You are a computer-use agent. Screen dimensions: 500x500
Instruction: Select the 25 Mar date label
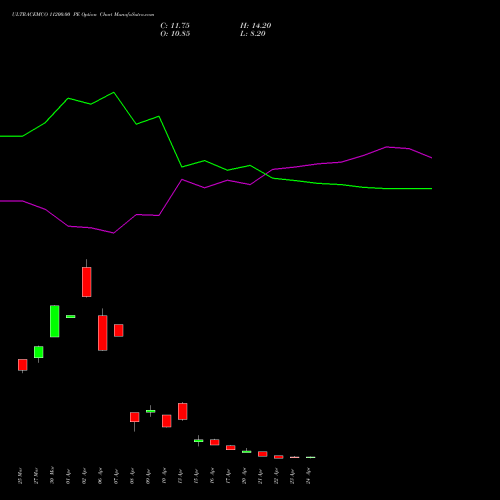point(20,476)
